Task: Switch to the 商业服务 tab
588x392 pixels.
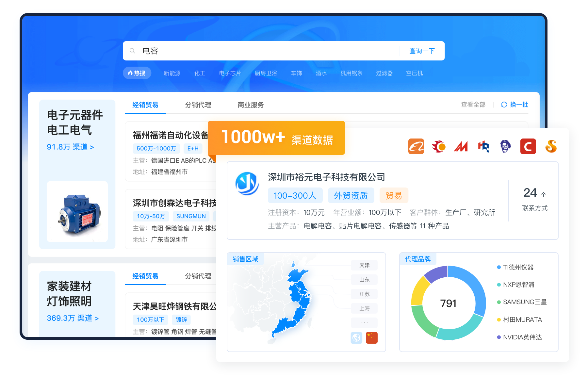Action: [251, 105]
